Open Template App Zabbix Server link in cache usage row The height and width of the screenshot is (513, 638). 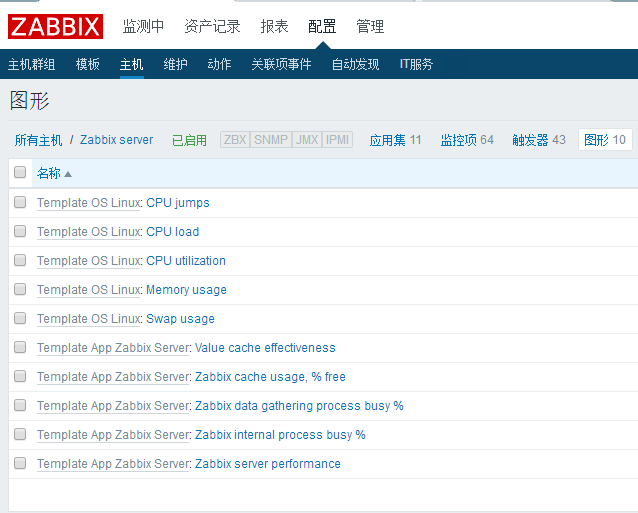(x=113, y=377)
